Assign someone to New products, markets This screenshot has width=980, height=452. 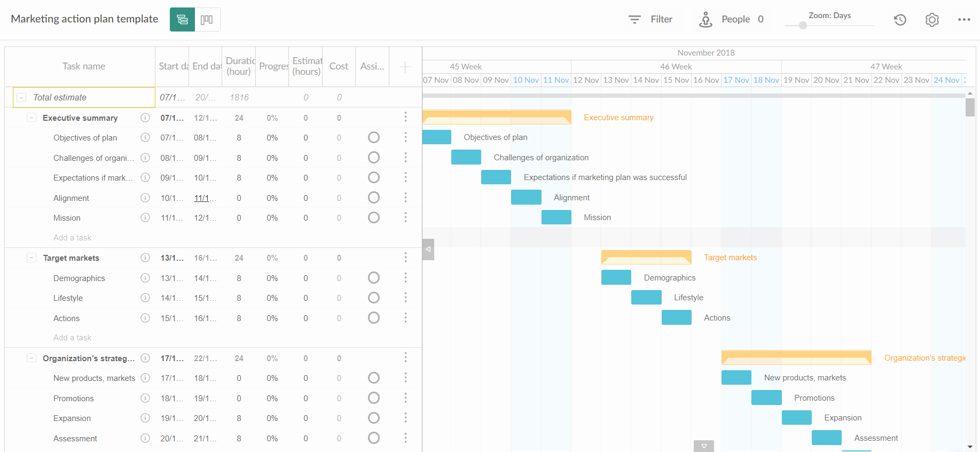374,378
